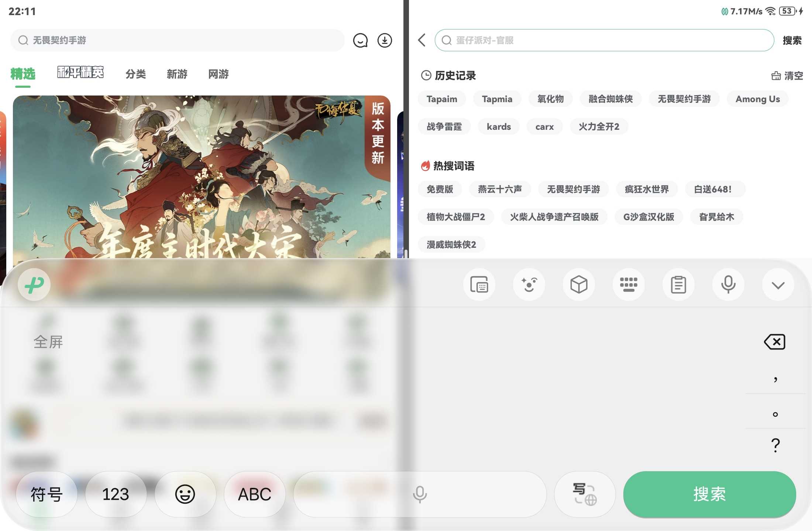Open the 网游 tab

[219, 74]
